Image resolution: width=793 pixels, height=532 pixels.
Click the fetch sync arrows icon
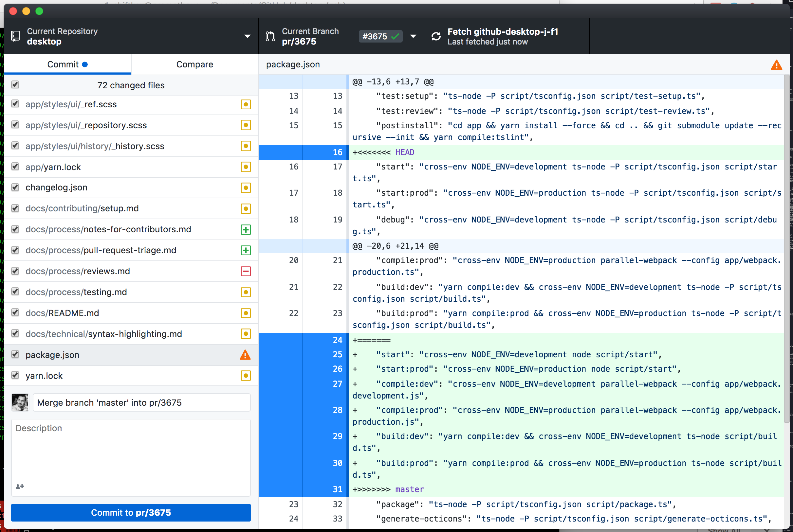(436, 36)
